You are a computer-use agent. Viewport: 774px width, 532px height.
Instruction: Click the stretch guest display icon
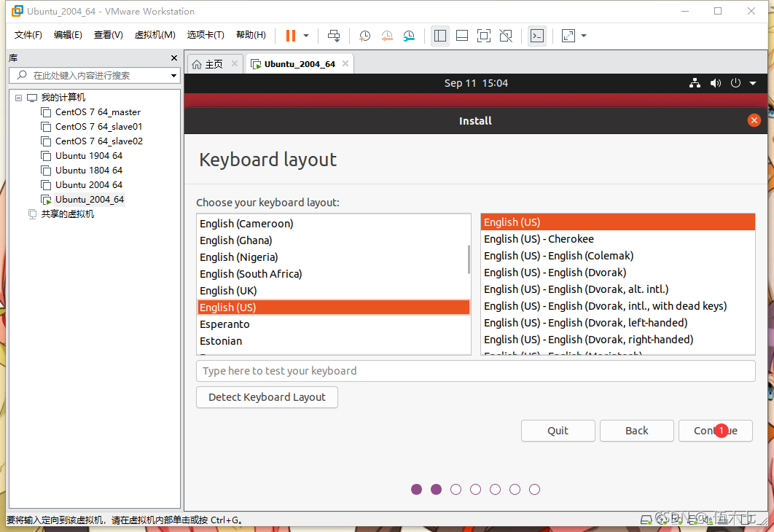(568, 36)
